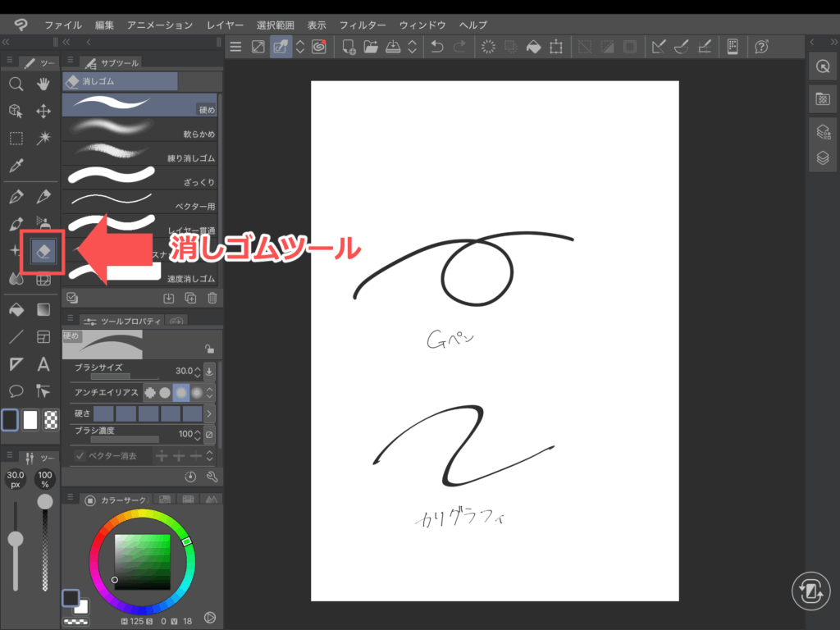
Task: Open the ブラシサイズ value stepper
Action: 209,371
